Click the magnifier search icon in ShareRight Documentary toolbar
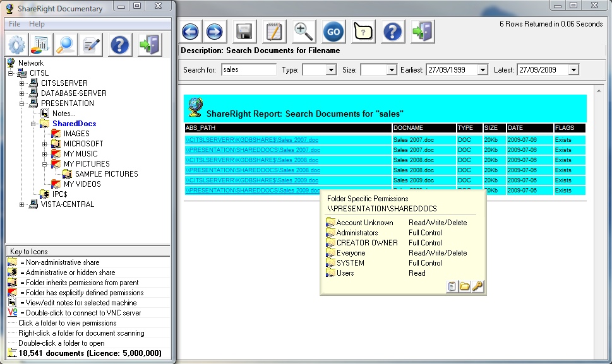 point(66,45)
